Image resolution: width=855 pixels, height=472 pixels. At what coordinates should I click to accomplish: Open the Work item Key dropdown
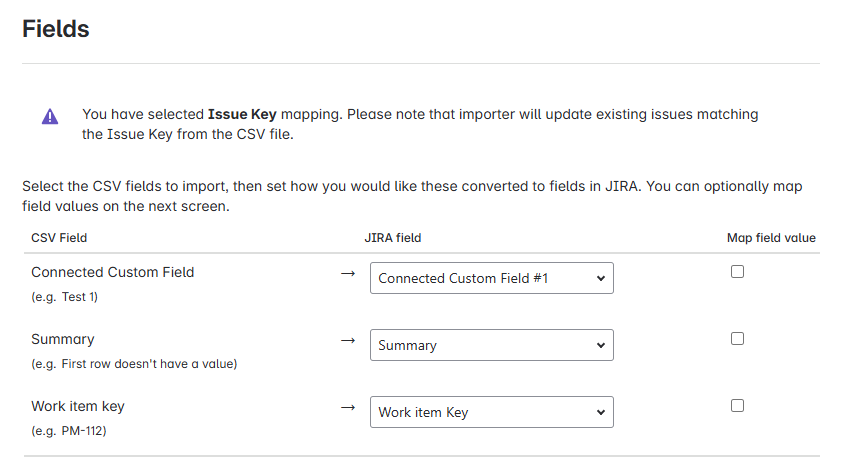tap(491, 413)
